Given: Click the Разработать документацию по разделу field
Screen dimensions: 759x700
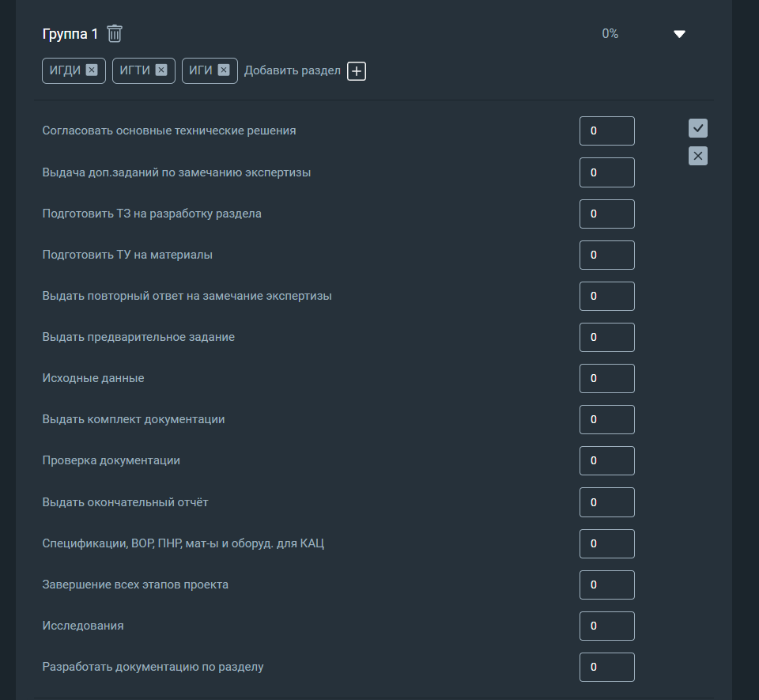Looking at the screenshot, I should [607, 667].
